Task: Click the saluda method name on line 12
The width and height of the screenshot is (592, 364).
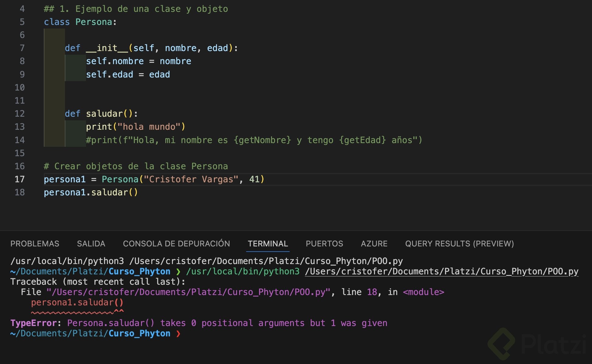Action: (104, 114)
